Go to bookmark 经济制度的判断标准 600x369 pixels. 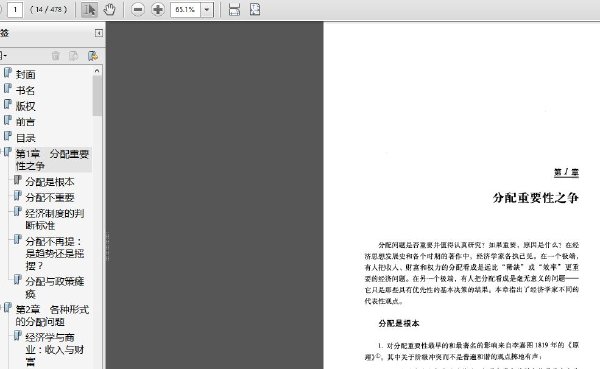55,219
